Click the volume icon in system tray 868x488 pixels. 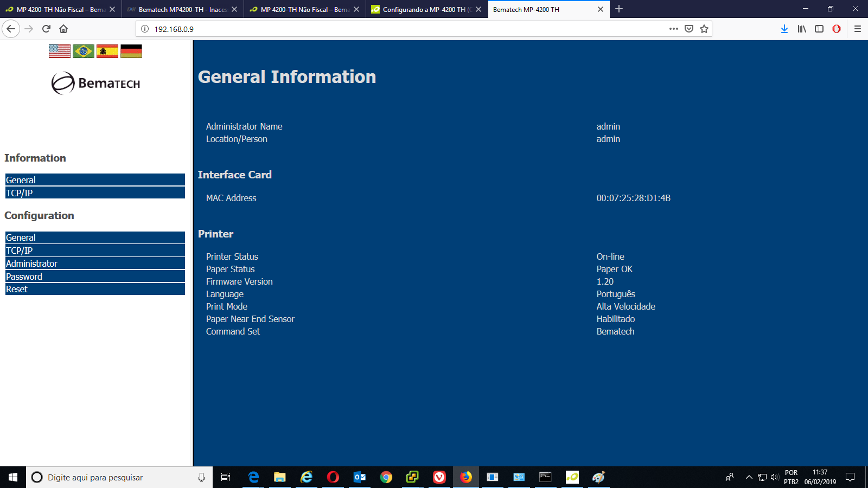(774, 477)
